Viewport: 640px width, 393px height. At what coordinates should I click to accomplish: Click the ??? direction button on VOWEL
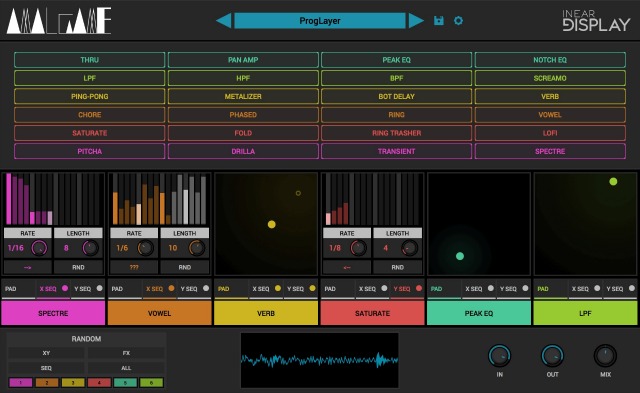(134, 267)
